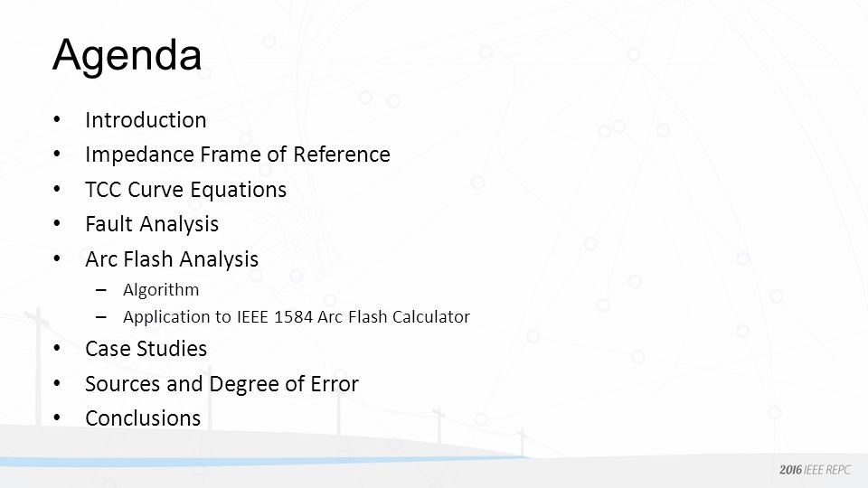Screen dimensions: 868x488
Task: Click the dash before Application to IEEE
Action: click(100, 317)
